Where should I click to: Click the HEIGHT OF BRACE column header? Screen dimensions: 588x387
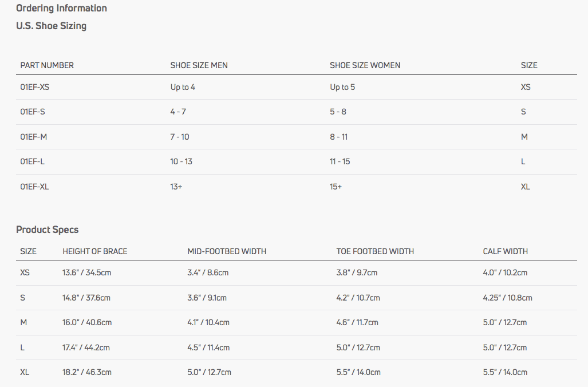click(x=94, y=251)
